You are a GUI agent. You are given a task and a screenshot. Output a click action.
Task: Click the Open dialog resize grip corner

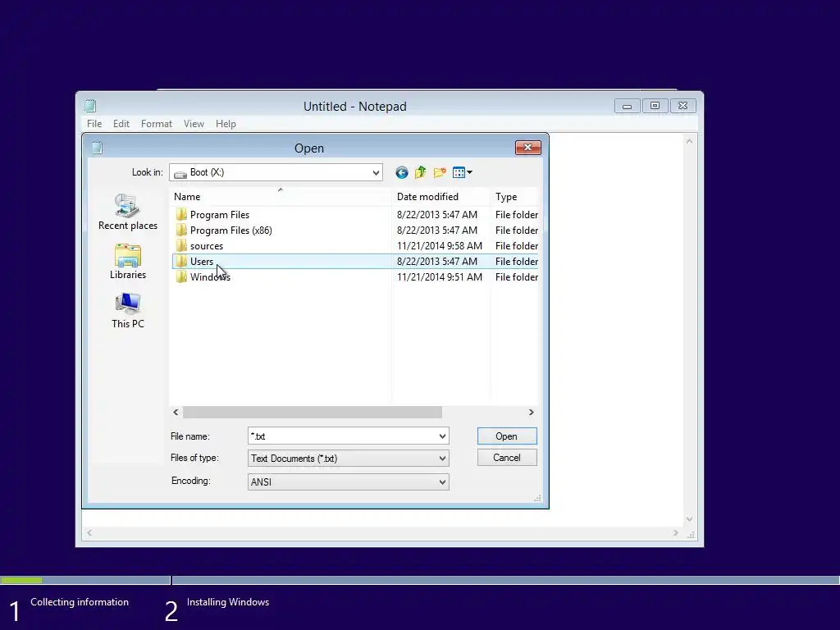pos(537,498)
